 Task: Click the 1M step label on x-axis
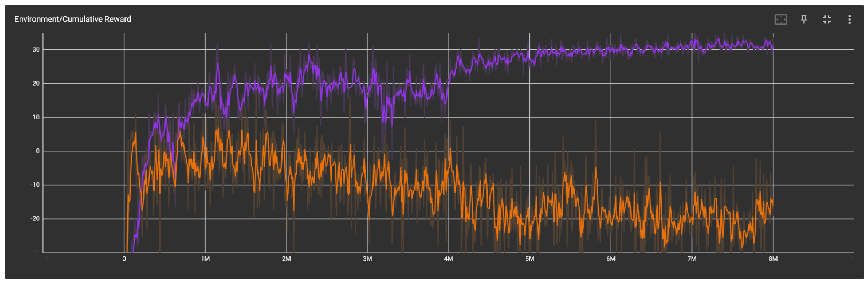(x=205, y=259)
